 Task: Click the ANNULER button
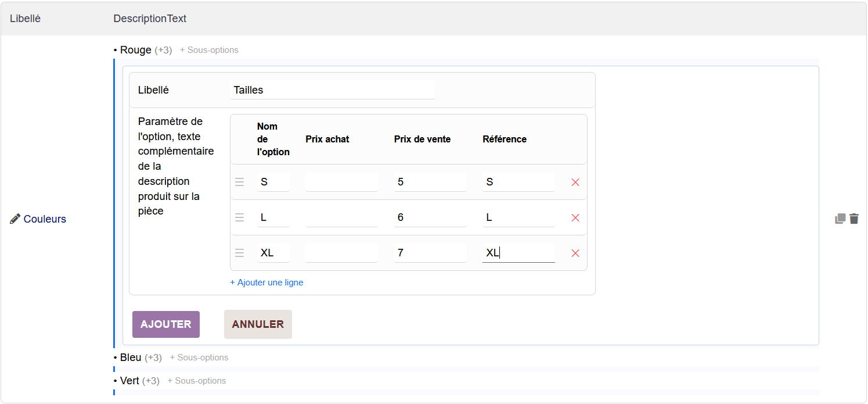click(258, 324)
